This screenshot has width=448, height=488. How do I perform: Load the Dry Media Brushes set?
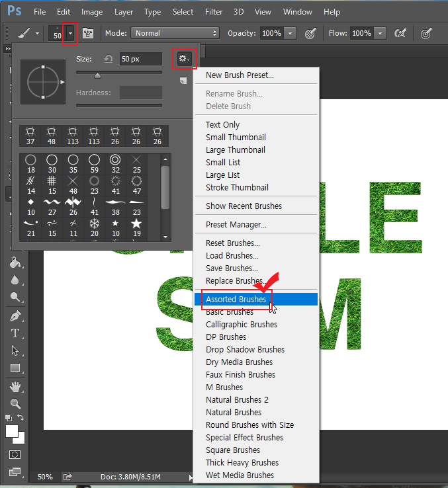click(x=256, y=362)
